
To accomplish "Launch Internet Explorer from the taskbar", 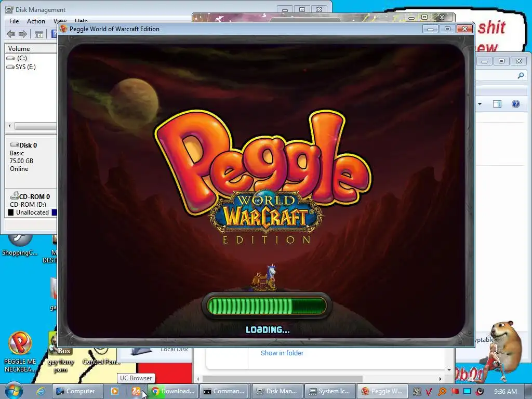I will (41, 391).
